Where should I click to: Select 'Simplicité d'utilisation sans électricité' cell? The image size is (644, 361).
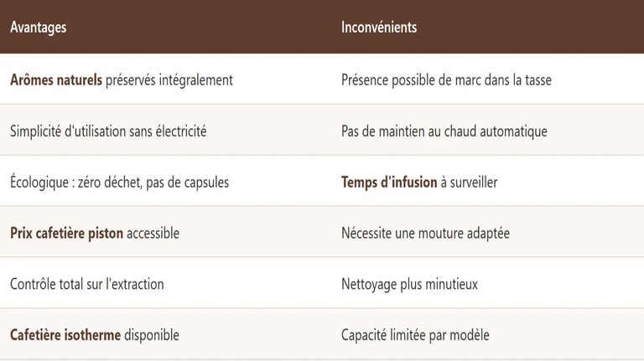tap(108, 132)
